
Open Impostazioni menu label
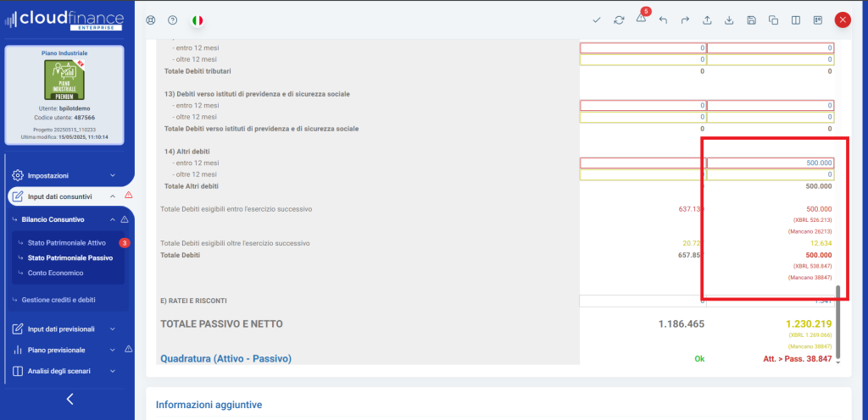pos(48,175)
